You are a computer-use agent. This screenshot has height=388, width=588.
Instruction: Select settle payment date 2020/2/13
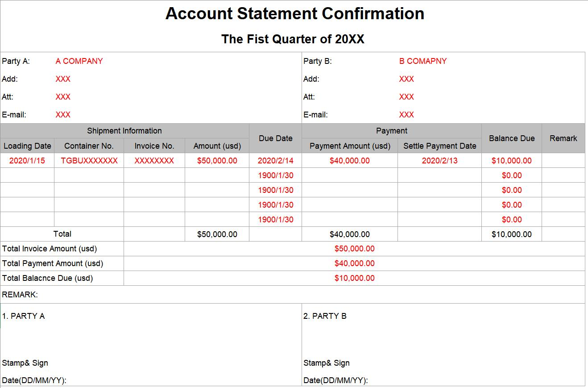[439, 161]
